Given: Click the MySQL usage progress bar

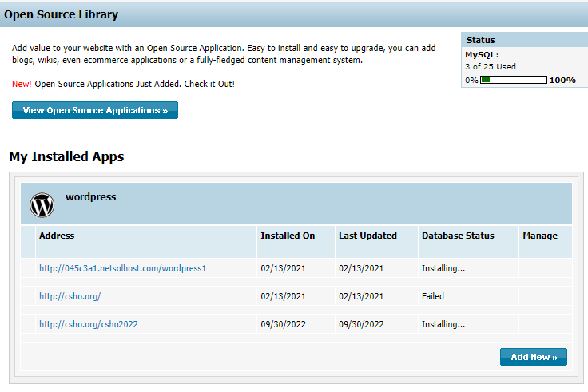Looking at the screenshot, I should [514, 80].
